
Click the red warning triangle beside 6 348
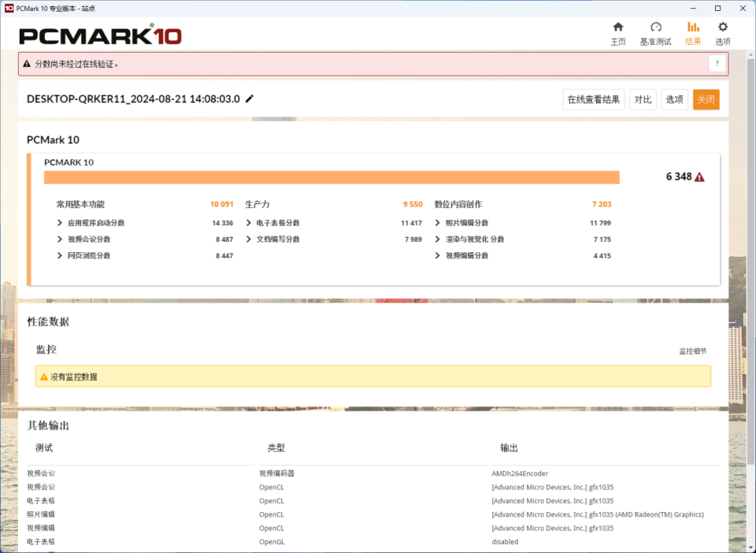699,177
